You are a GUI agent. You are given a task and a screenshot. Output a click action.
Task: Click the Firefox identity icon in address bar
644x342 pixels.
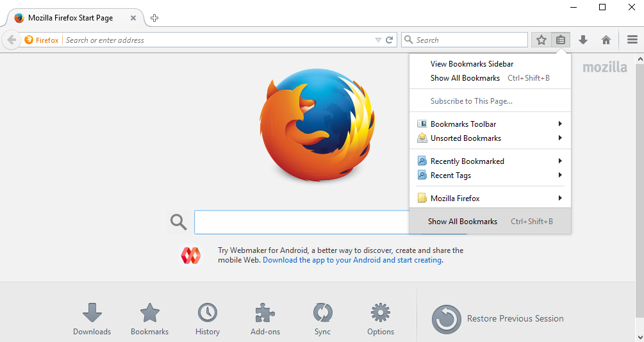(x=29, y=40)
